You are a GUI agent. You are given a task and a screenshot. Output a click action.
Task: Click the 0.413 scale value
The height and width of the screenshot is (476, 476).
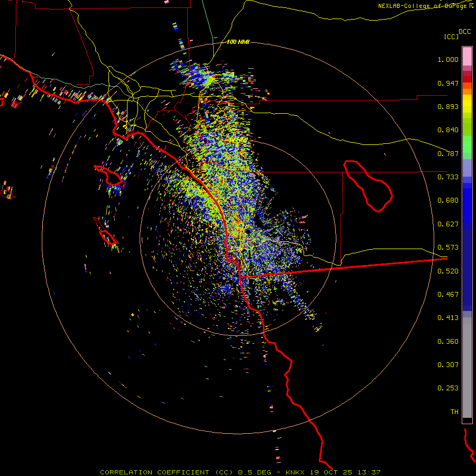click(448, 318)
